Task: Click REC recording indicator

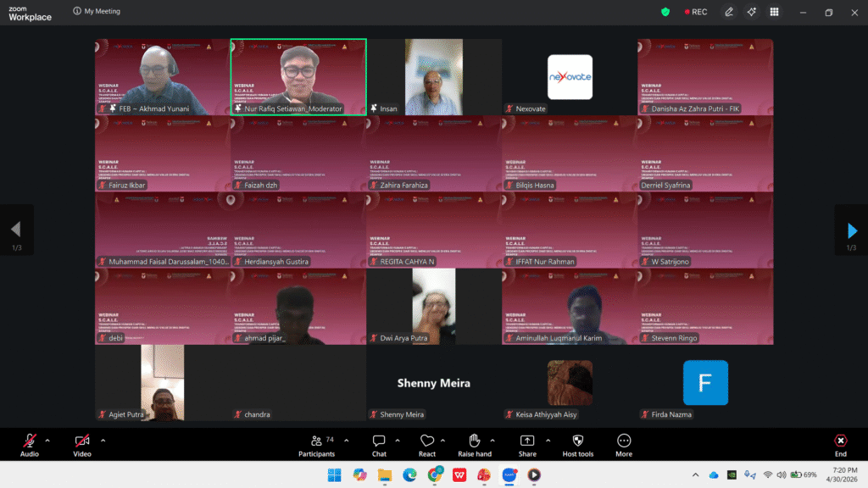Action: [x=696, y=12]
